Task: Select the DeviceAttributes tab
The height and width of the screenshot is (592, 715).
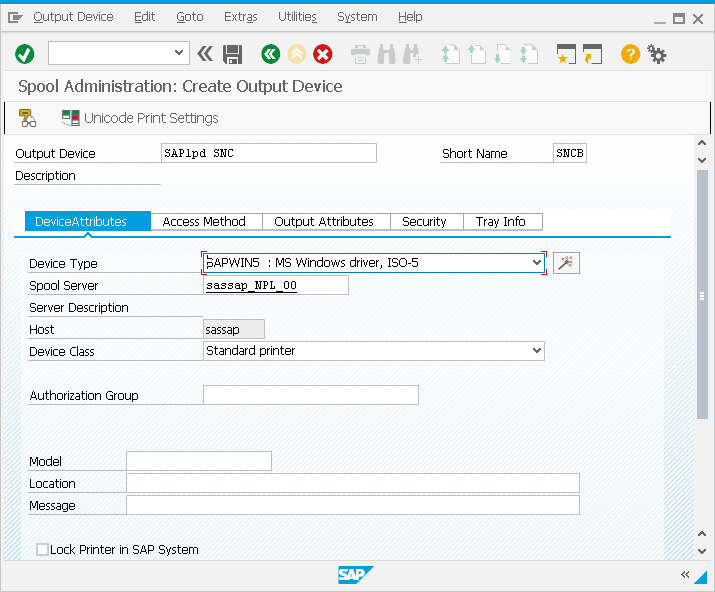Action: pos(88,221)
